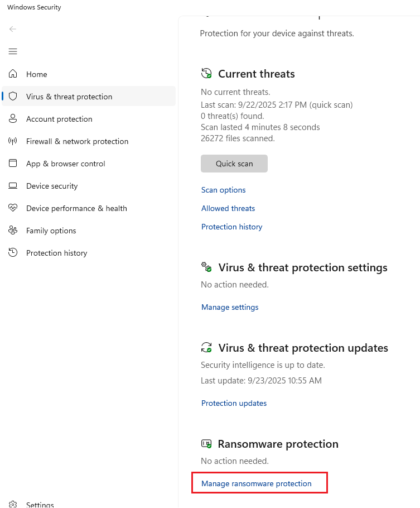Click the laptop icon for Device security
This screenshot has height=508, width=420.
(x=13, y=186)
